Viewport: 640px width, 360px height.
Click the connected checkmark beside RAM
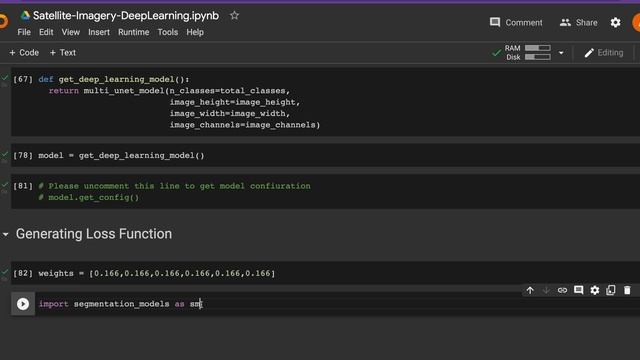496,53
